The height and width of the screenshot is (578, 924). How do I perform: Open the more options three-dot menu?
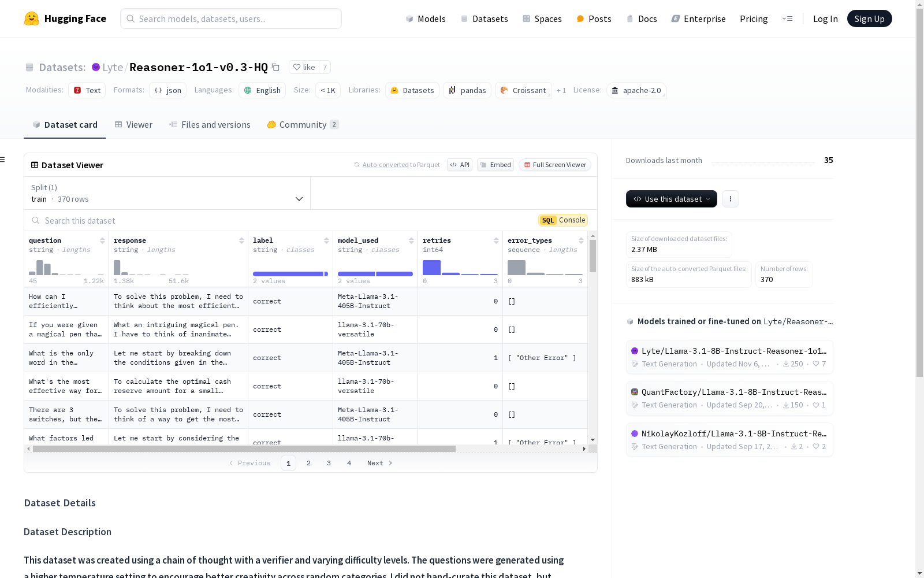tap(731, 199)
